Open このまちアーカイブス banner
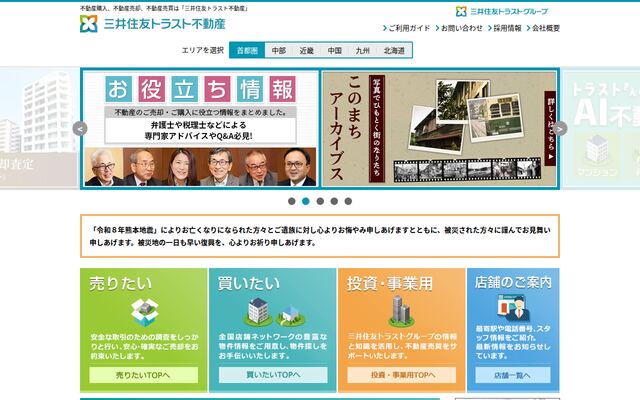 [x=439, y=129]
